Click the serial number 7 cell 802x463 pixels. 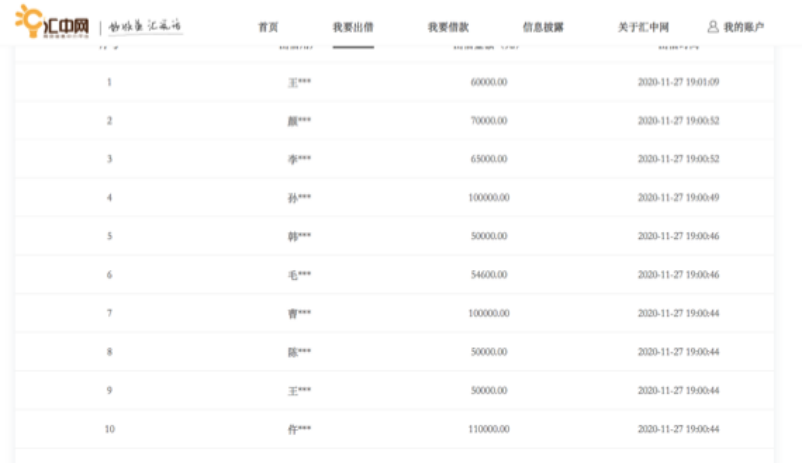tap(109, 313)
